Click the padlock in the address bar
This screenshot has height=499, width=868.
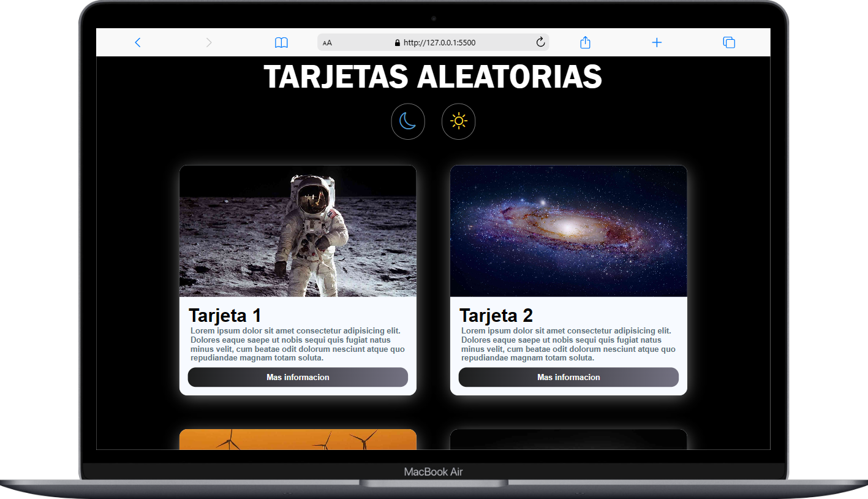pos(396,42)
